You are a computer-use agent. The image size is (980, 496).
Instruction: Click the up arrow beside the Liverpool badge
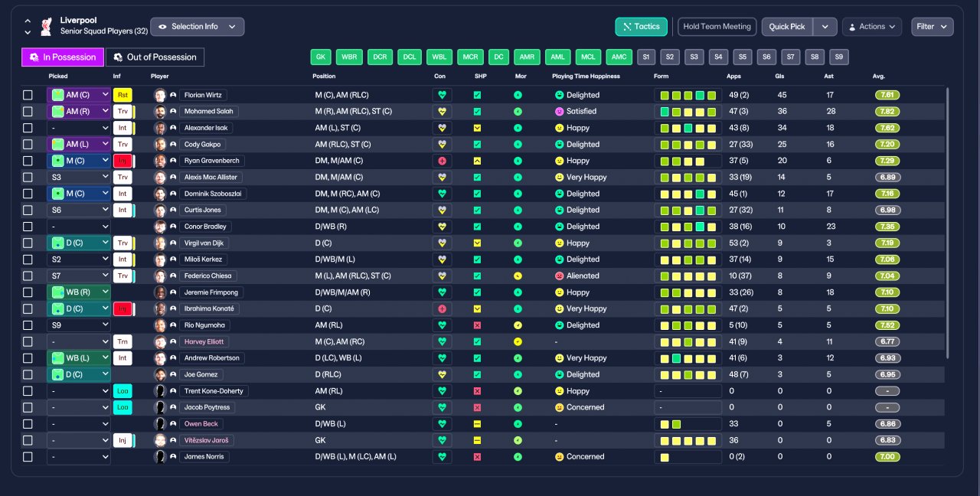pyautogui.click(x=28, y=21)
